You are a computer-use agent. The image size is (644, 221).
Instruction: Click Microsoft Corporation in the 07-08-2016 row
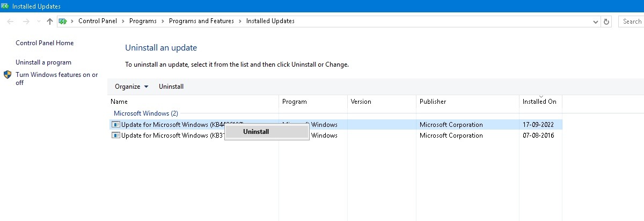pos(451,136)
